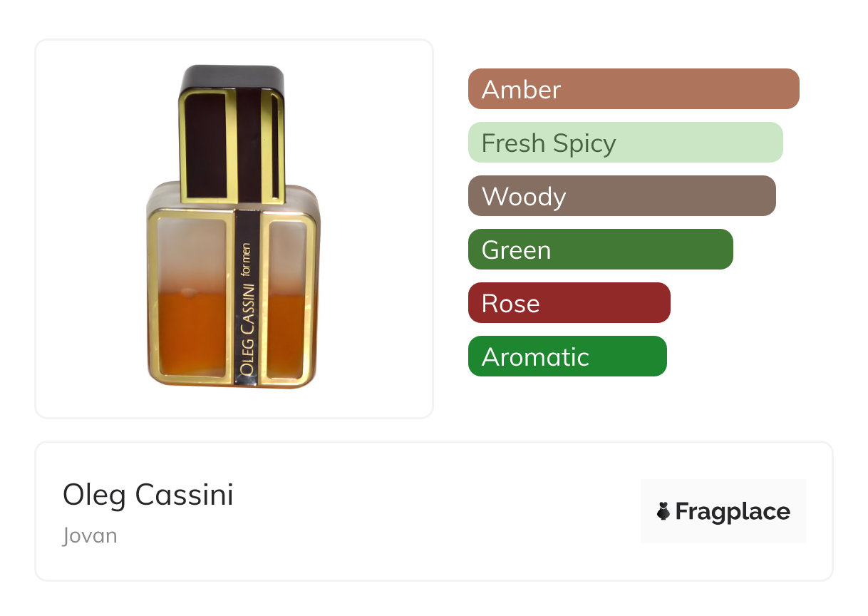Choose the Green accord bar
The width and height of the screenshot is (868, 616).
[600, 250]
